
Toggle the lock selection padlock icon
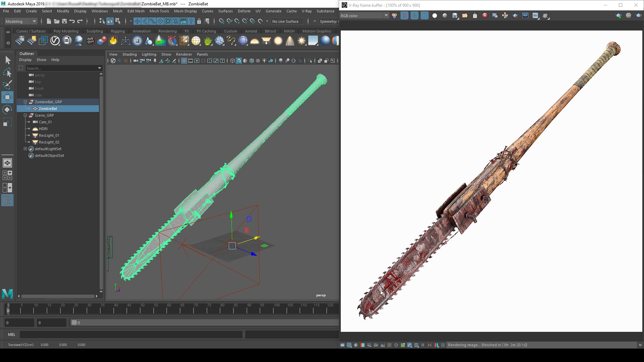(199, 21)
